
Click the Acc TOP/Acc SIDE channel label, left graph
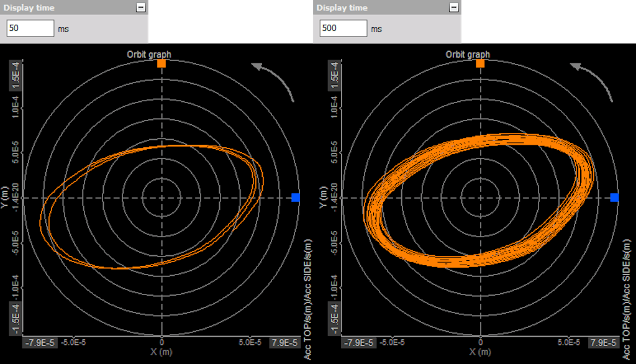(308, 299)
